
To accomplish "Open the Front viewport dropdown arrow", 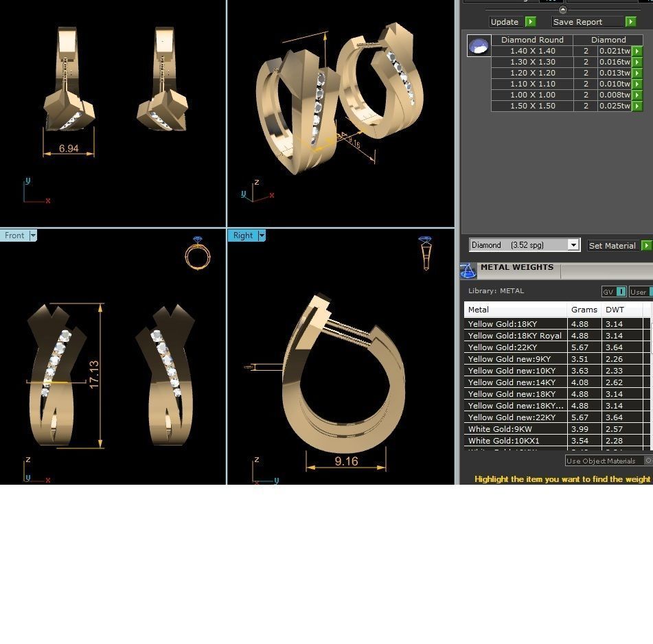I will tap(33, 235).
